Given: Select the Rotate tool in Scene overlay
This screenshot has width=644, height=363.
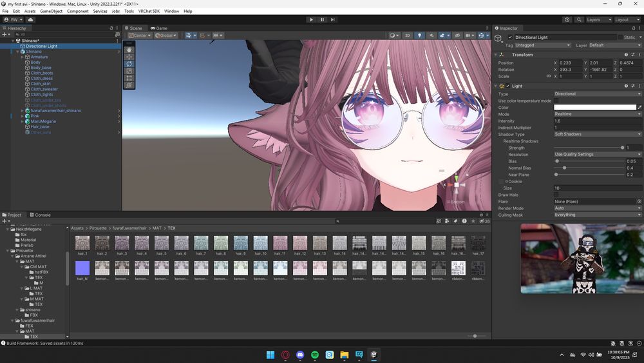Looking at the screenshot, I should click(x=129, y=64).
